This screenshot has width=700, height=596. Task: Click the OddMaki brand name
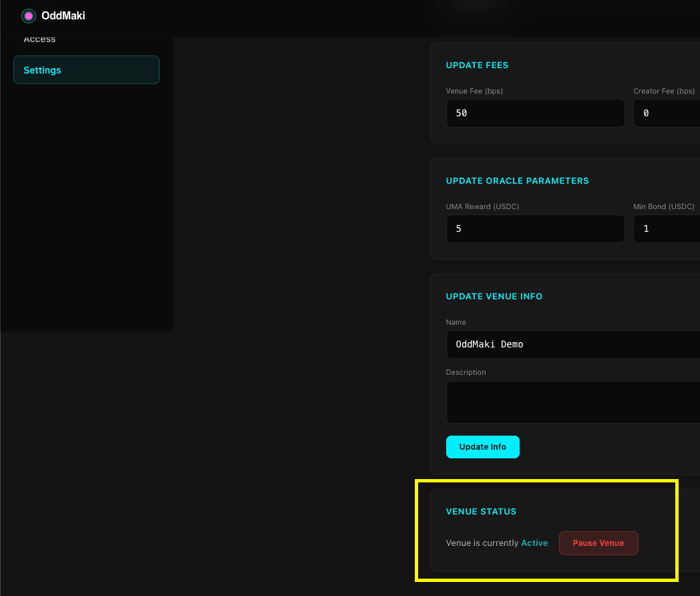point(63,15)
